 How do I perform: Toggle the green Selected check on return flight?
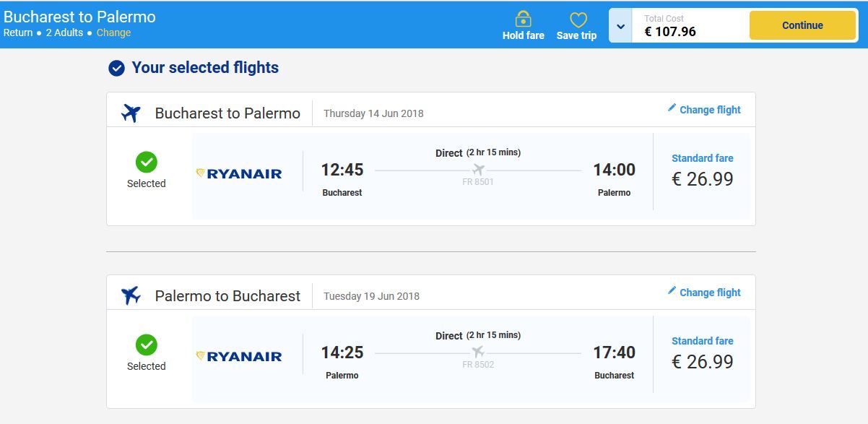pyautogui.click(x=147, y=345)
